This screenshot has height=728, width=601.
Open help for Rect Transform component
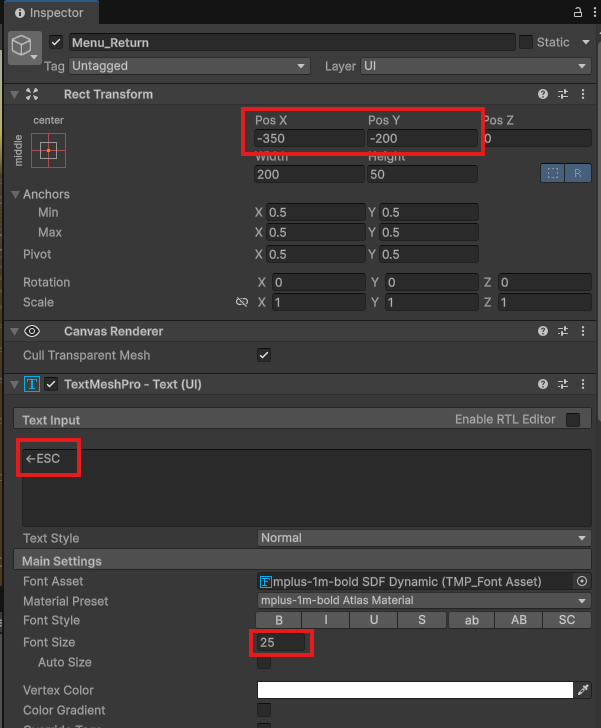coord(543,94)
